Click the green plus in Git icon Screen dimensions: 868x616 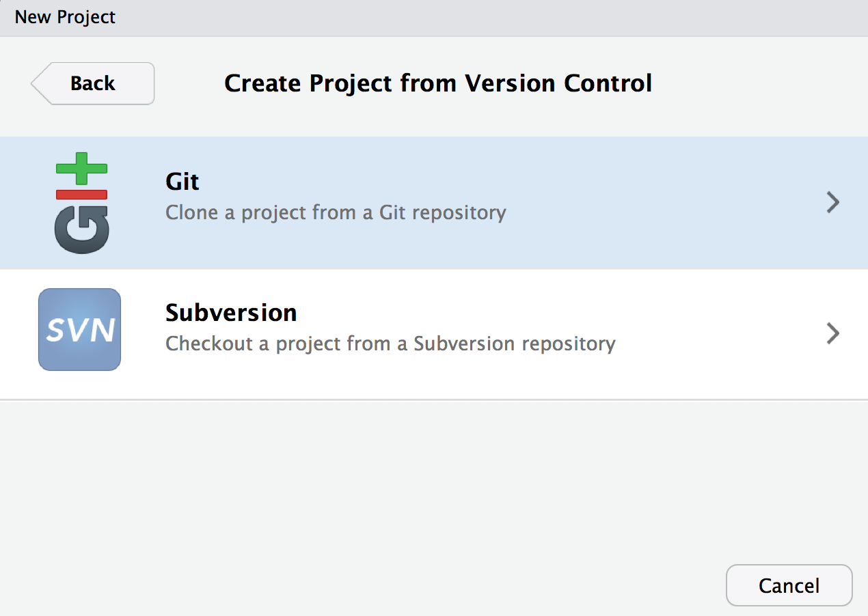pos(81,167)
